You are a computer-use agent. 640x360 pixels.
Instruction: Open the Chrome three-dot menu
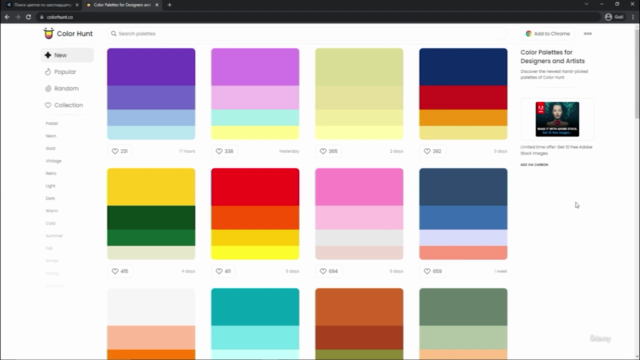[633, 17]
